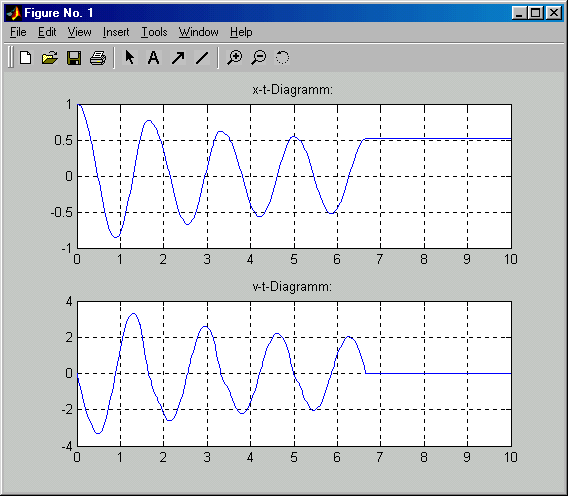Open the File menu
The image size is (568, 496).
(18, 32)
